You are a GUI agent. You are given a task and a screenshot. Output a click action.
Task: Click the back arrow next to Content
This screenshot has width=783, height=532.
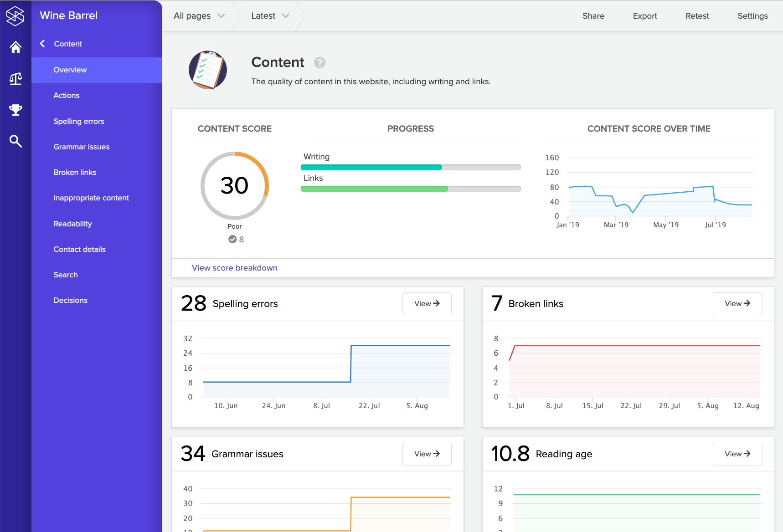(x=42, y=43)
